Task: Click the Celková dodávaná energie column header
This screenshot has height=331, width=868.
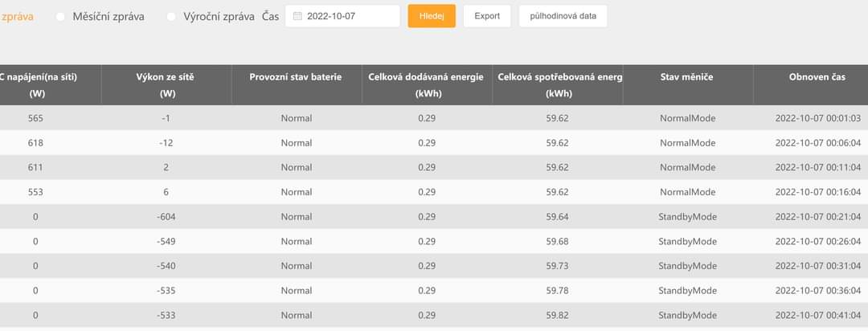Action: click(x=426, y=84)
